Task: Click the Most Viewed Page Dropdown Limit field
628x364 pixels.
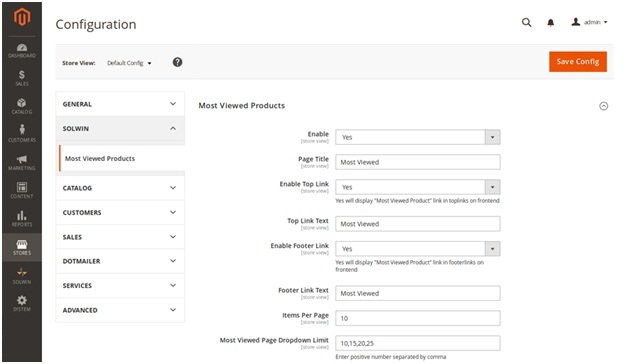Action: [x=418, y=343]
